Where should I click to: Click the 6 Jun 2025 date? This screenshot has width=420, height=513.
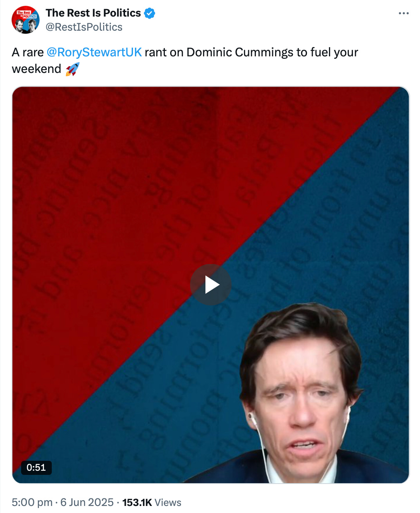point(87,502)
